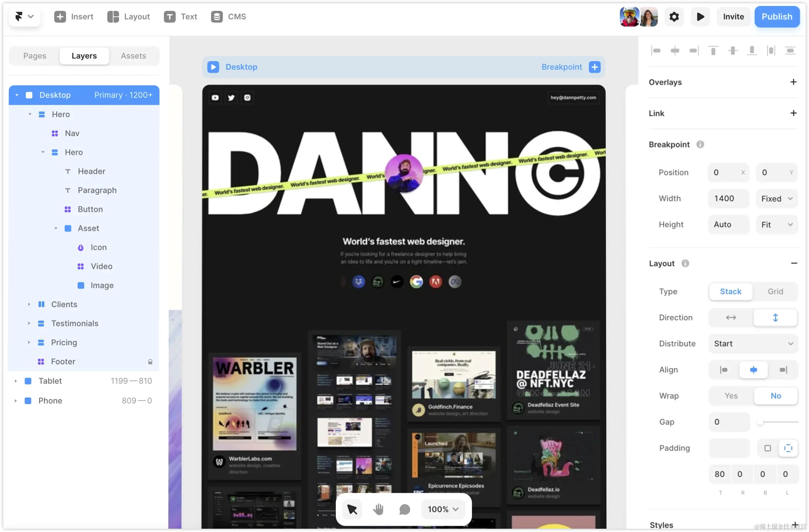The height and width of the screenshot is (532, 809).
Task: Add an overlay with the plus icon
Action: click(x=793, y=82)
